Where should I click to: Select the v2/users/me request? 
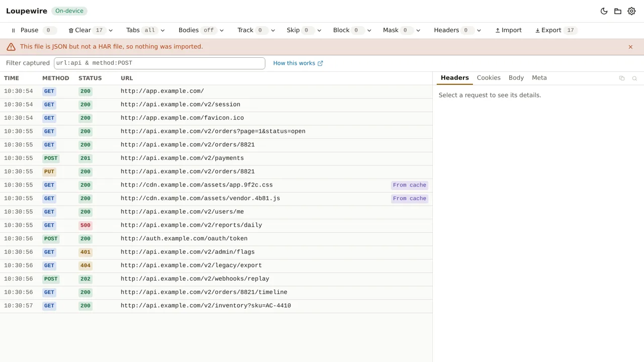pyautogui.click(x=216, y=212)
